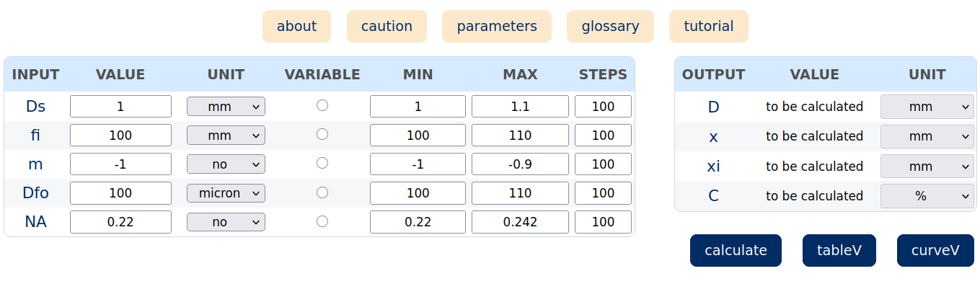
Task: Open the tutorial section
Action: pyautogui.click(x=709, y=26)
